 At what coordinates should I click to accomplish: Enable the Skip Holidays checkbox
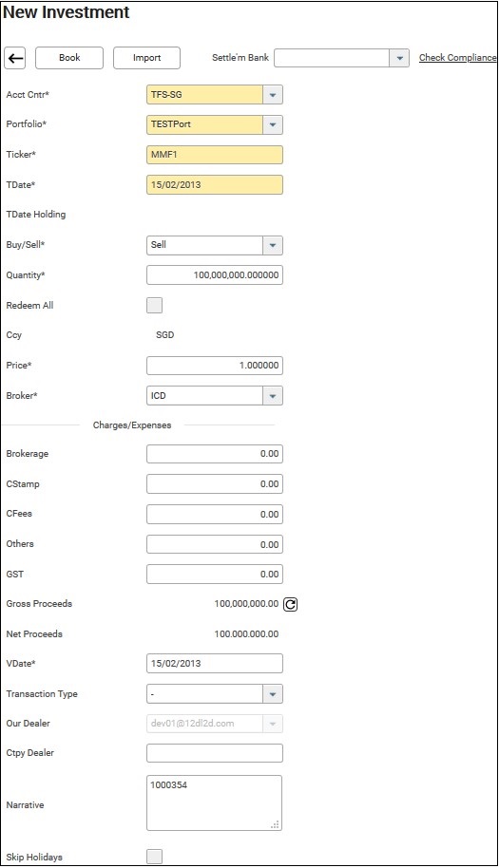tap(155, 857)
